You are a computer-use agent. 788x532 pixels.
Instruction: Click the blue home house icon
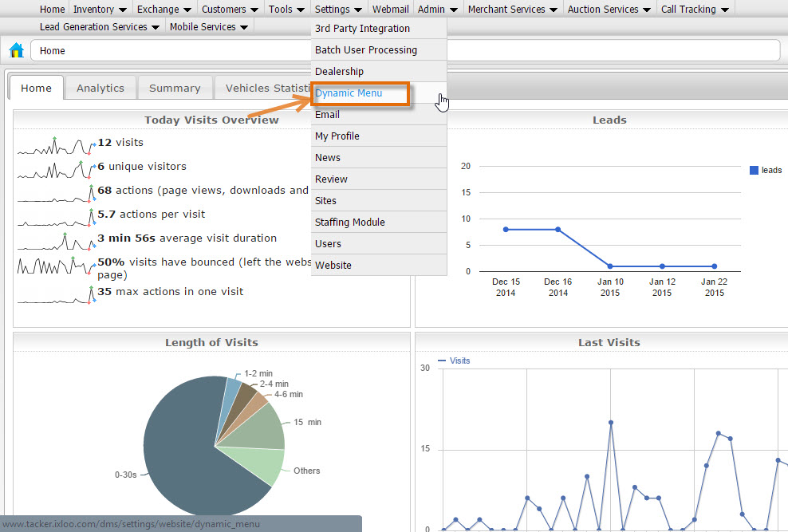click(17, 50)
